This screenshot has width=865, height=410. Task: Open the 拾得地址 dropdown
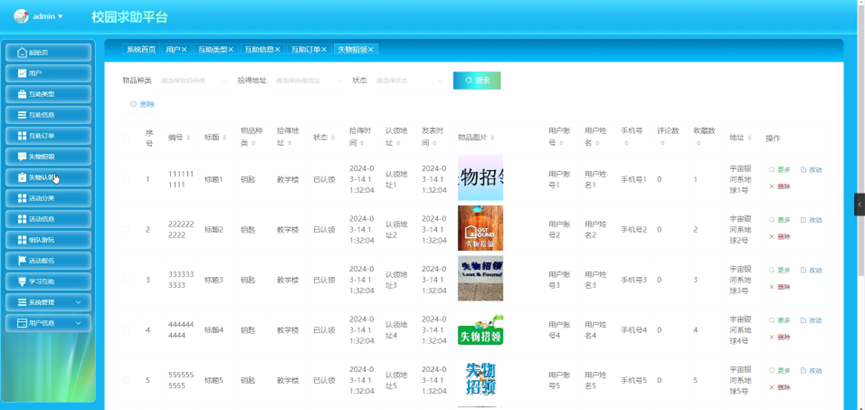tap(309, 81)
